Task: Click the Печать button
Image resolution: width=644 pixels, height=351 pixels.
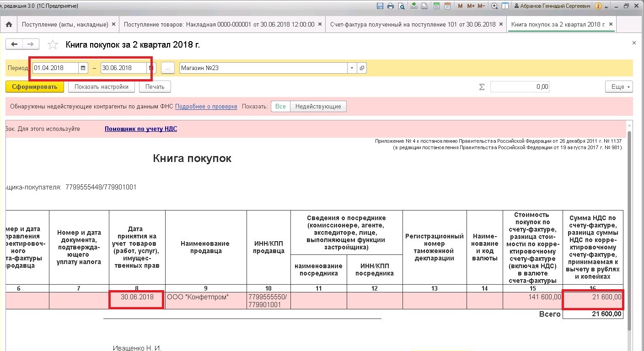Action: point(155,86)
